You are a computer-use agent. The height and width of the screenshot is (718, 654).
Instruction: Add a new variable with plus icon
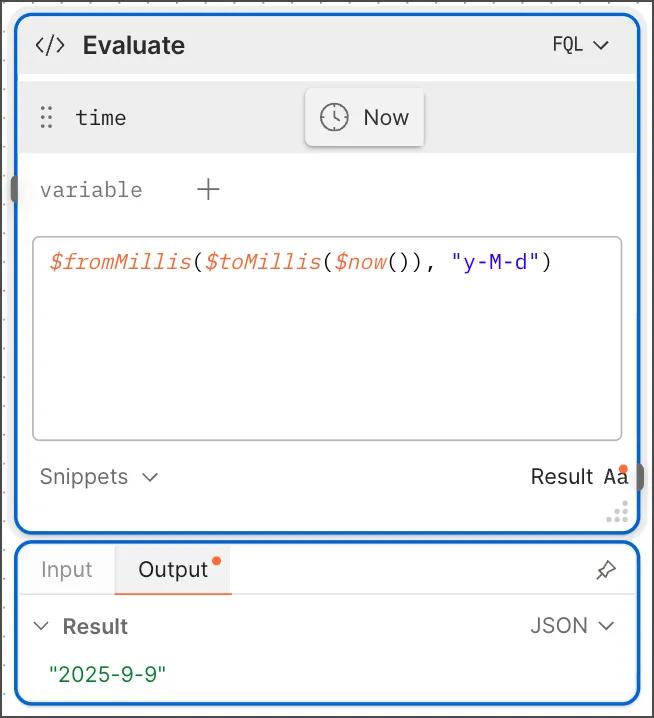click(208, 190)
